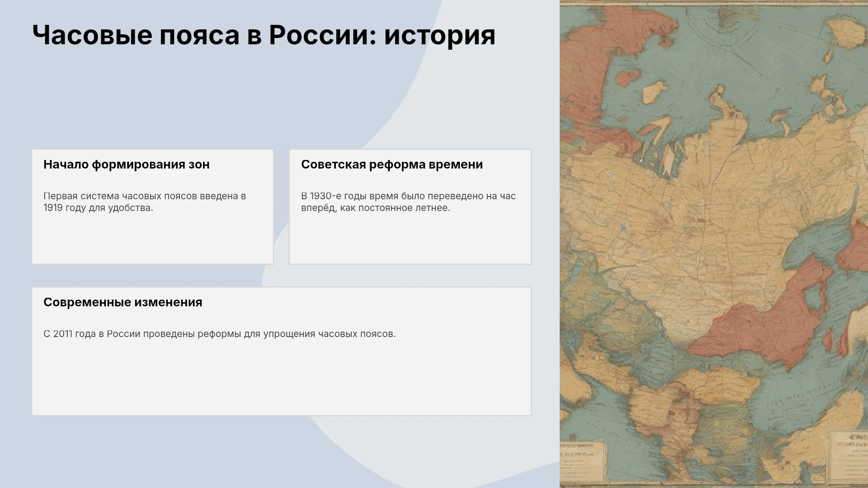Click the "Современные изменения" heading

click(123, 302)
